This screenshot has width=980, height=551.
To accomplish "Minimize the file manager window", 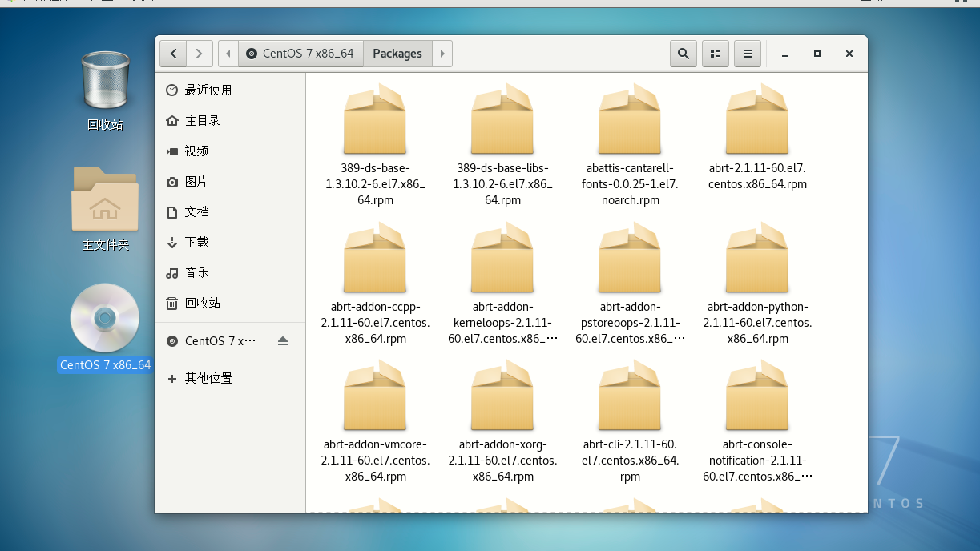I will pos(785,54).
